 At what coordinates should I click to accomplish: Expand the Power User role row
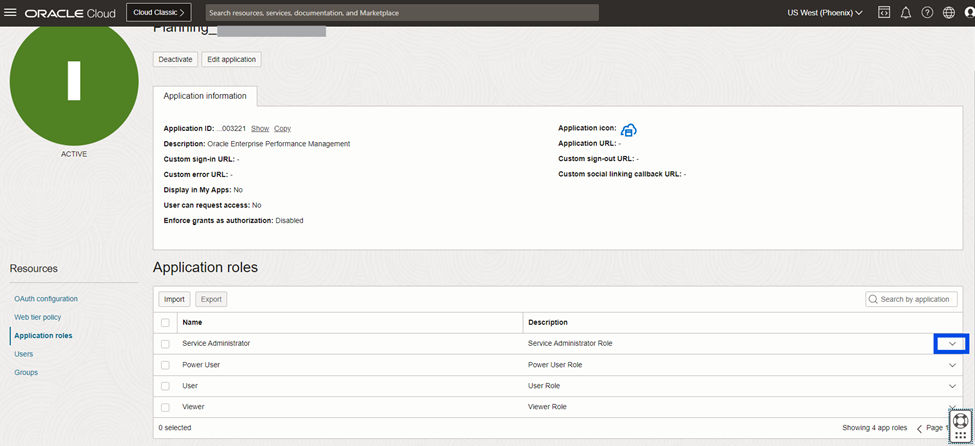(x=952, y=365)
